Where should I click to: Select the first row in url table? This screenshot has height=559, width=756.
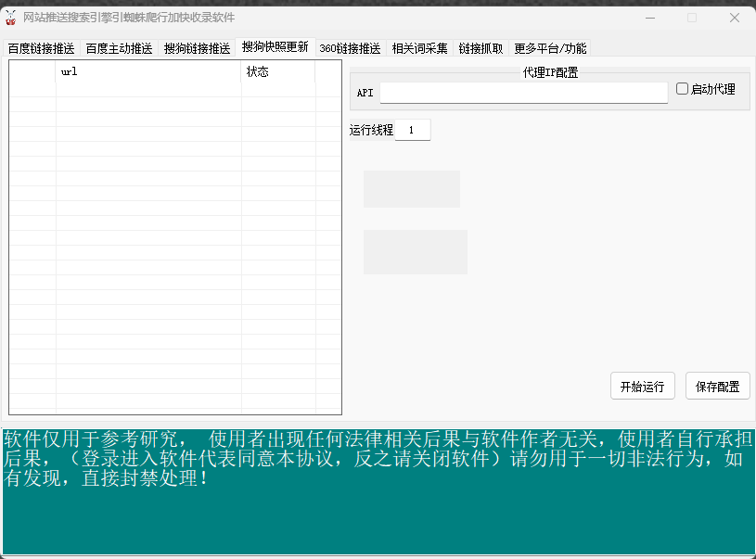click(148, 90)
